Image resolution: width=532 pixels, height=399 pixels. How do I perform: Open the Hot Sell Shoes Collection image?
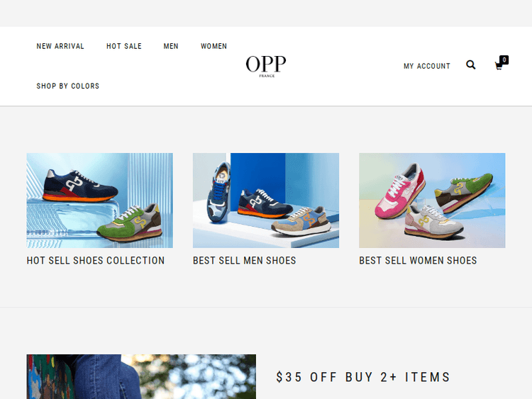click(x=100, y=201)
